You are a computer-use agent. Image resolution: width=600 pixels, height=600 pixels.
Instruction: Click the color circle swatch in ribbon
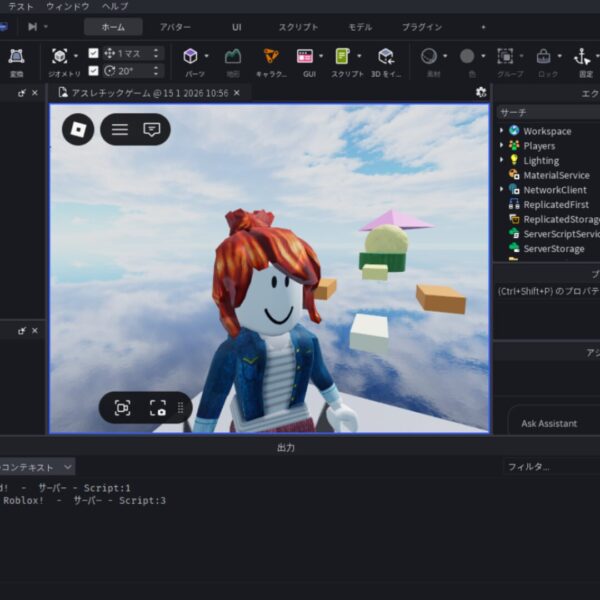467,56
